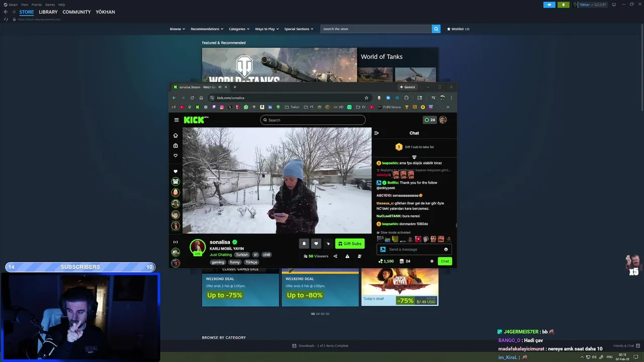Select the funny tag
The image size is (644, 362).
235,262
